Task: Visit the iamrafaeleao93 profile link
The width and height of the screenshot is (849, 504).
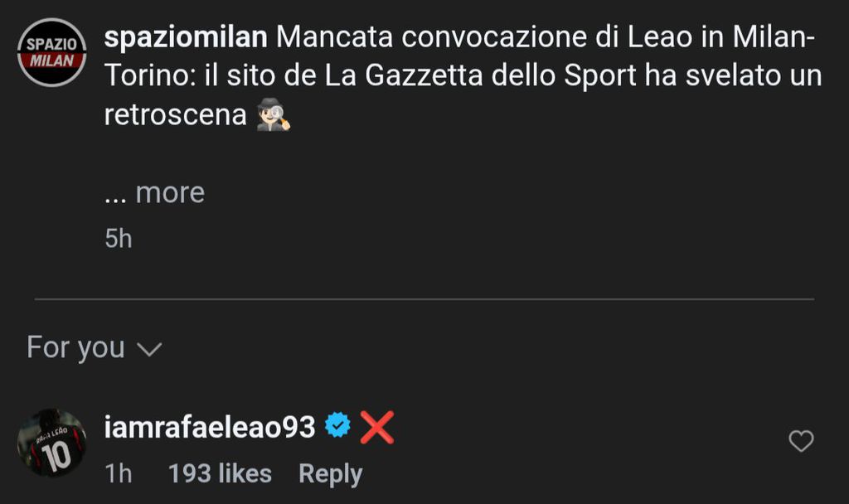Action: (210, 428)
